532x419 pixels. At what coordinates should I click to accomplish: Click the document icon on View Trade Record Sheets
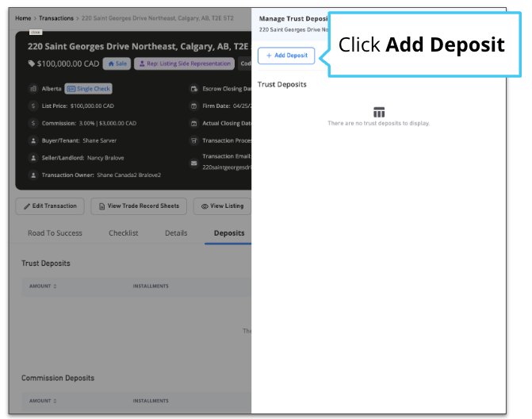coord(101,206)
